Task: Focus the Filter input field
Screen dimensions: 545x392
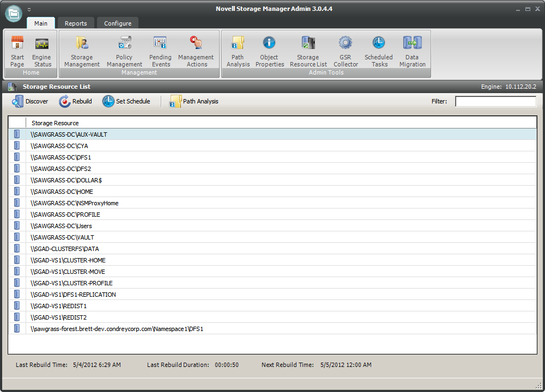Action: point(495,101)
